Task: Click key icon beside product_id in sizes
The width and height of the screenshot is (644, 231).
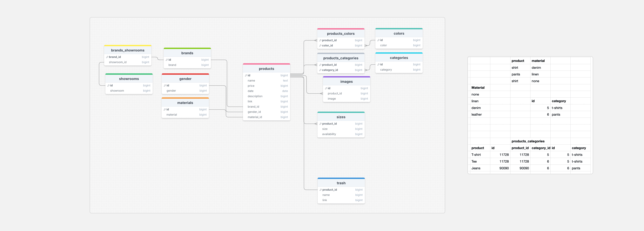Action: [x=320, y=124]
